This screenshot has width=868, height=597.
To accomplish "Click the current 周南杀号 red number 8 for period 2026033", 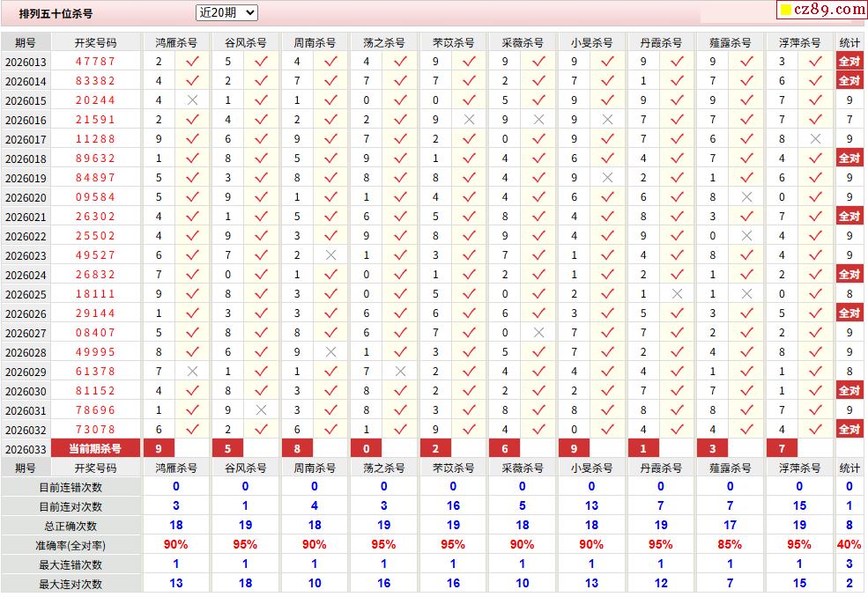I will (297, 449).
